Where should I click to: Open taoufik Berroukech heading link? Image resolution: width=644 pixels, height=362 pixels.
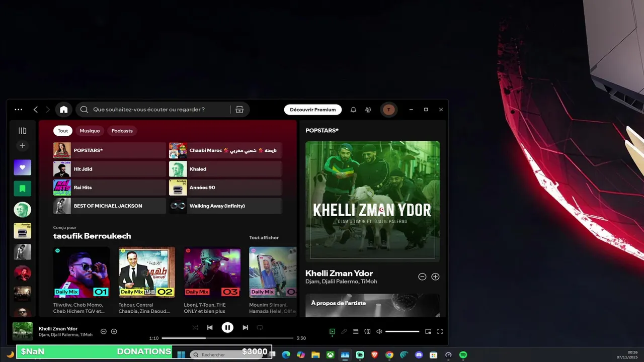click(92, 236)
